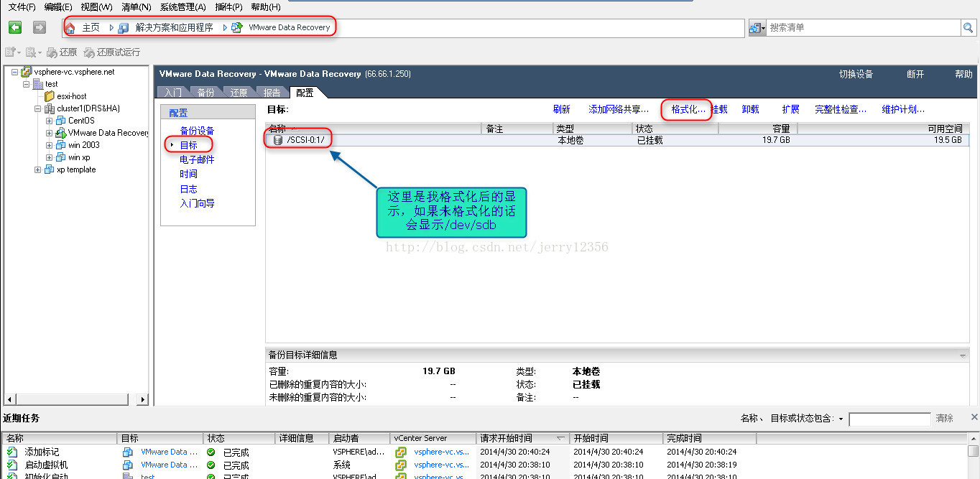Viewport: 980px width, 479px height.
Task: Click the 完整性检查 link
Action: coord(841,109)
